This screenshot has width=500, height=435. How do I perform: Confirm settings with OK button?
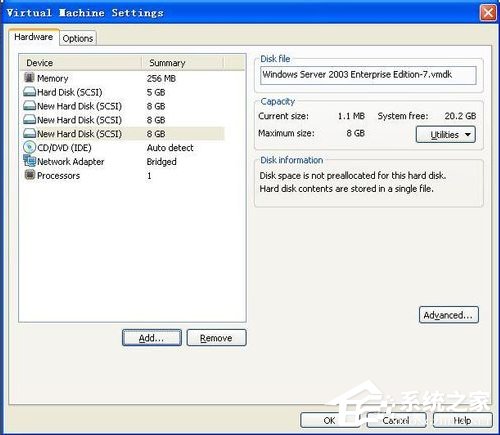[330, 420]
